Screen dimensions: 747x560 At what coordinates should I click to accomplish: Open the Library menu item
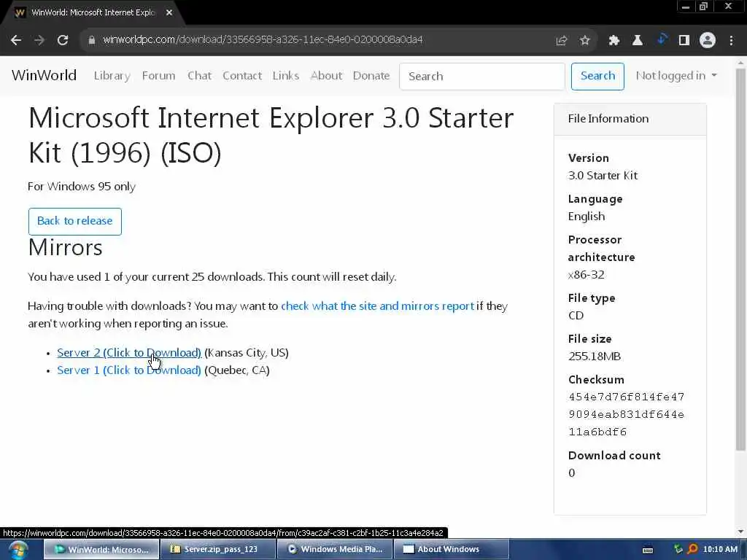[x=112, y=76]
